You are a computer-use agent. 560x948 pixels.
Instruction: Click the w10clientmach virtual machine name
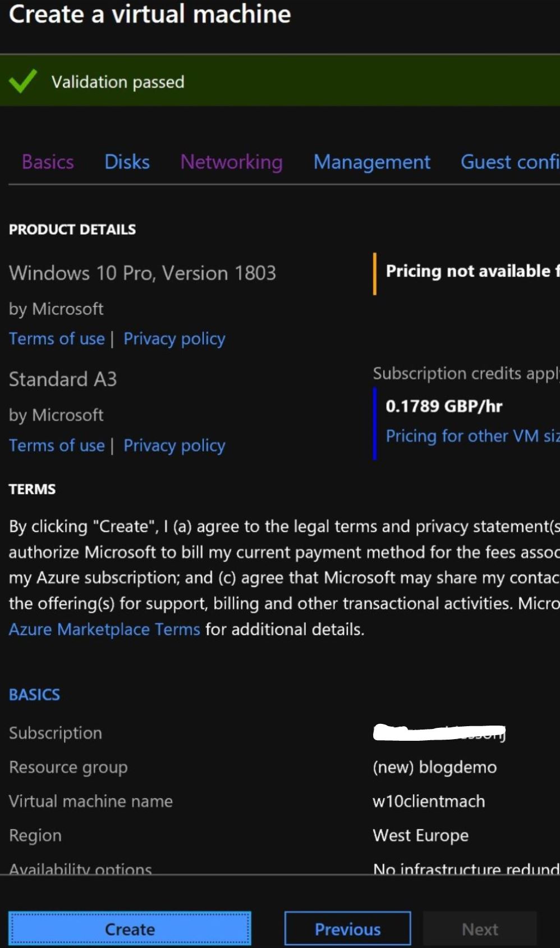click(429, 801)
